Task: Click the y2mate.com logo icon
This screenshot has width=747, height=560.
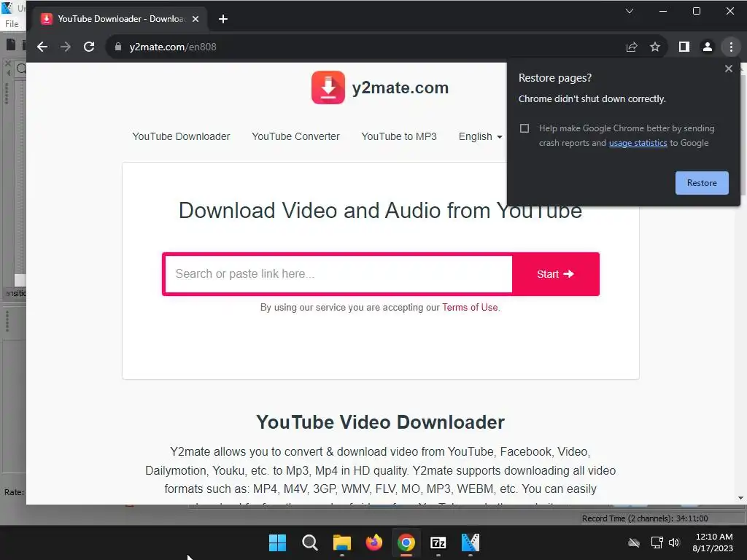Action: click(x=328, y=87)
